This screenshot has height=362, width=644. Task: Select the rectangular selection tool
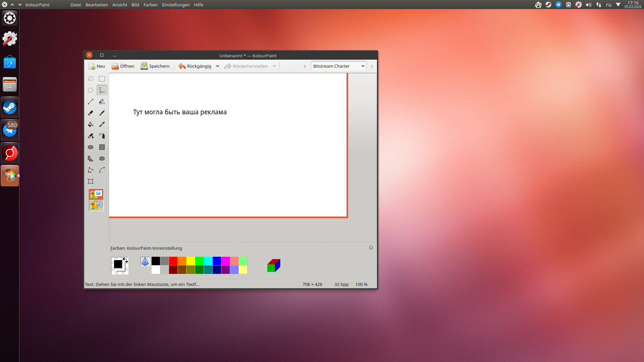click(102, 79)
